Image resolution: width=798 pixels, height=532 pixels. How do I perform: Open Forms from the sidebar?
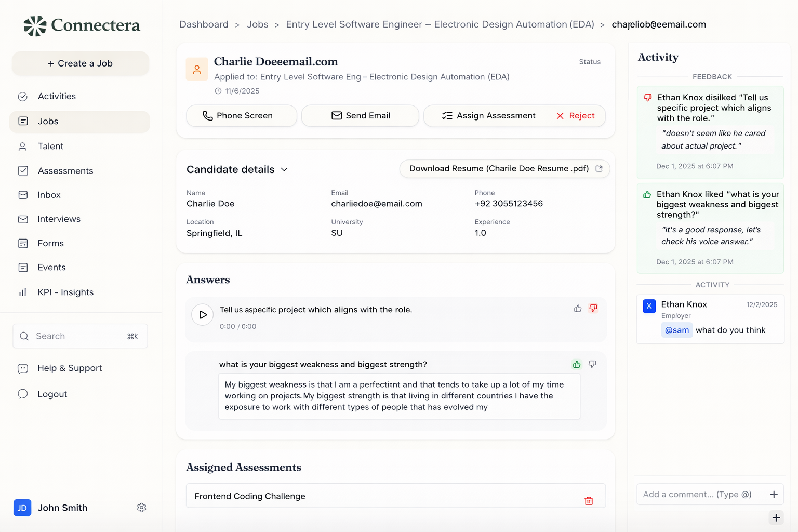[50, 243]
